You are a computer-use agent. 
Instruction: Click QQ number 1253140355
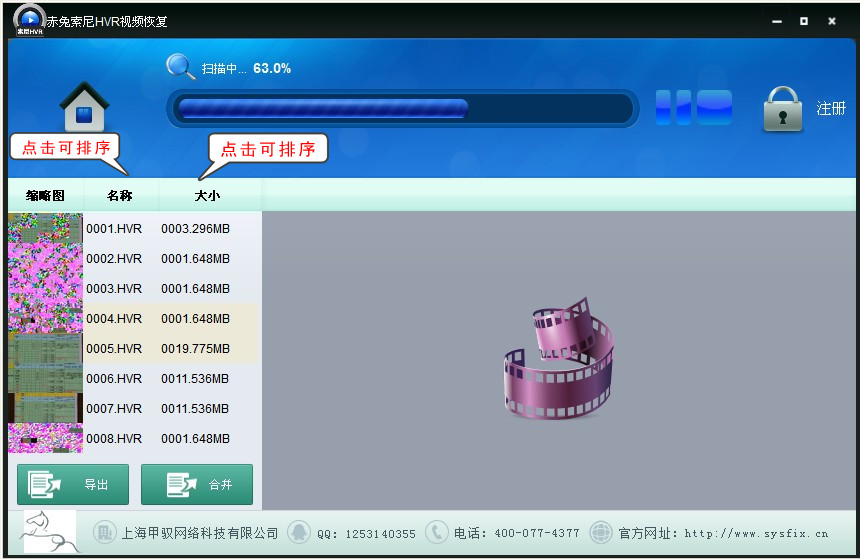point(380,534)
